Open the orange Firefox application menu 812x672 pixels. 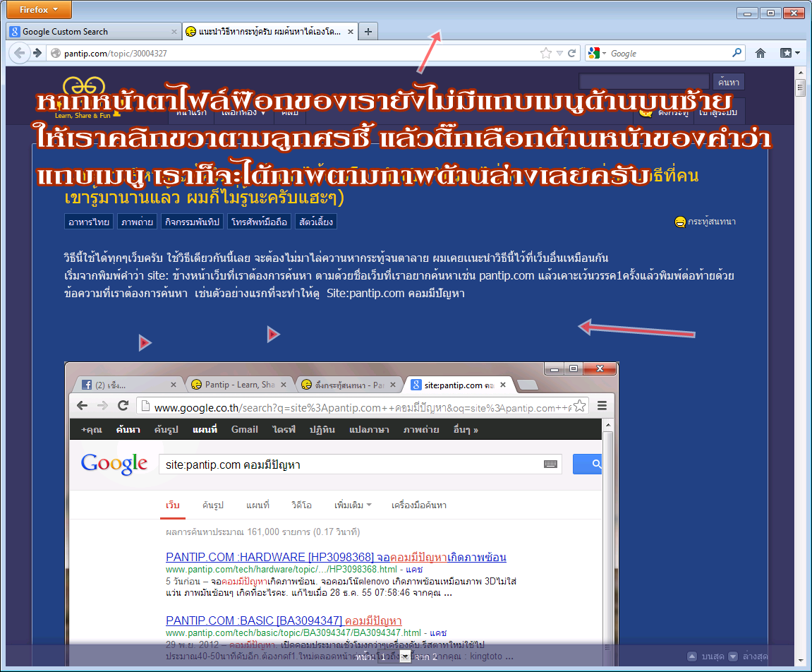[39, 10]
